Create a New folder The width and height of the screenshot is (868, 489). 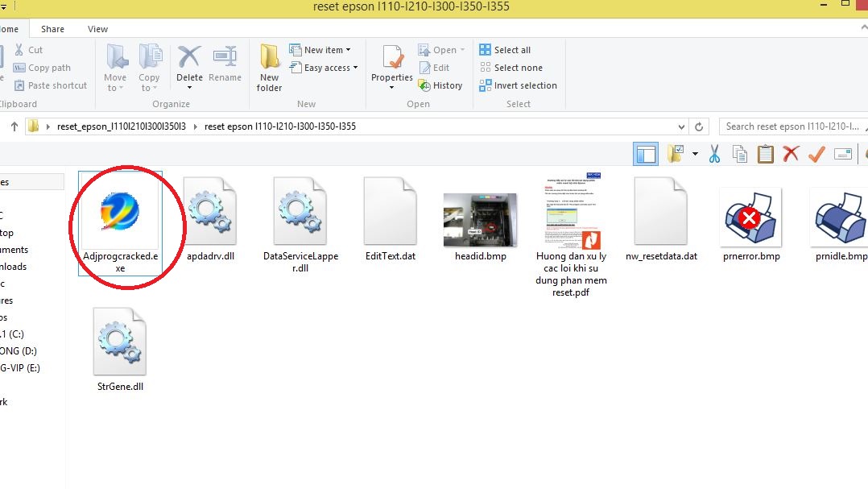click(x=269, y=68)
